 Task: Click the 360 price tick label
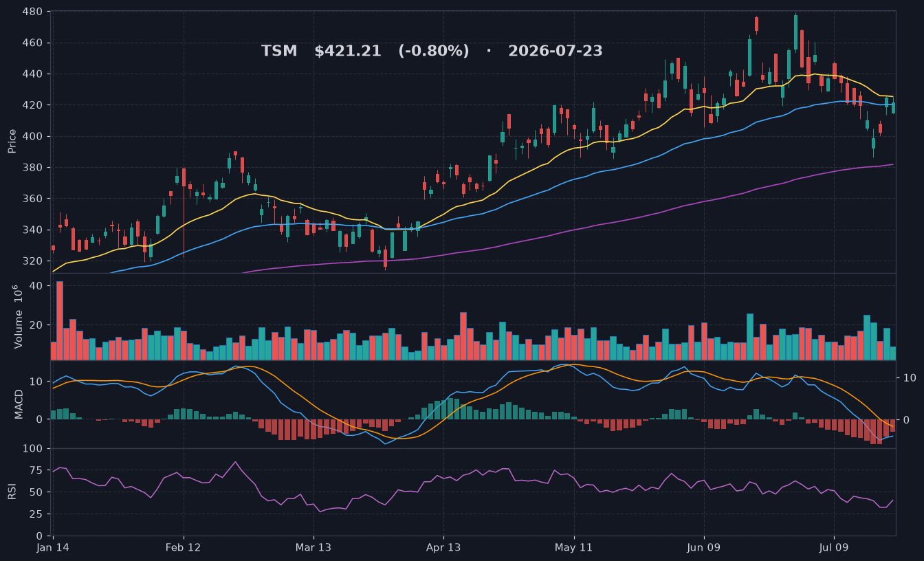pyautogui.click(x=33, y=199)
